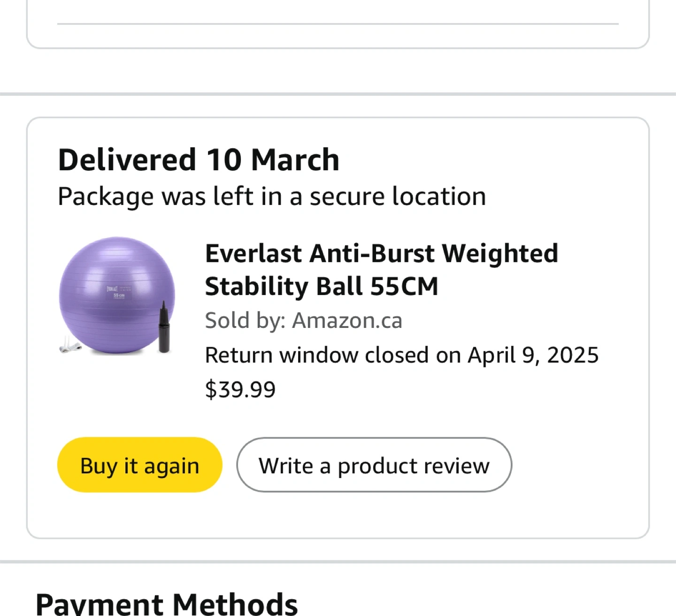The height and width of the screenshot is (616, 676).
Task: Tap the divider line in the top card
Action: (x=338, y=23)
